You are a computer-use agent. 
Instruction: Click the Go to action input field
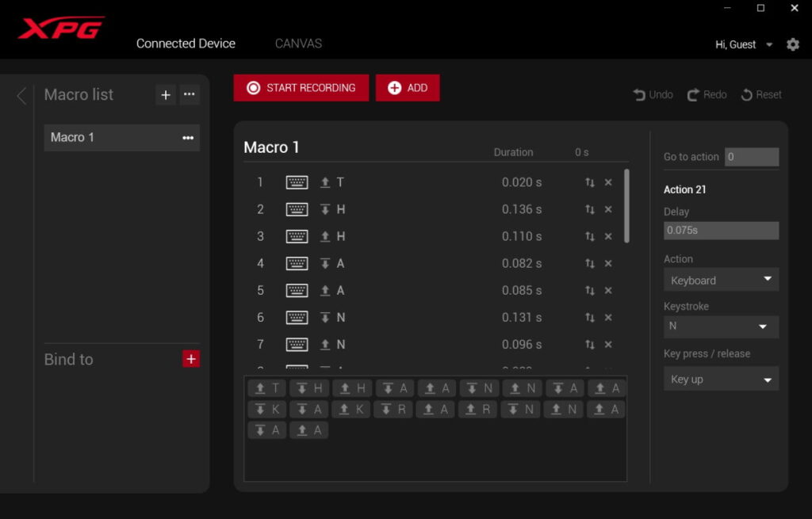752,157
